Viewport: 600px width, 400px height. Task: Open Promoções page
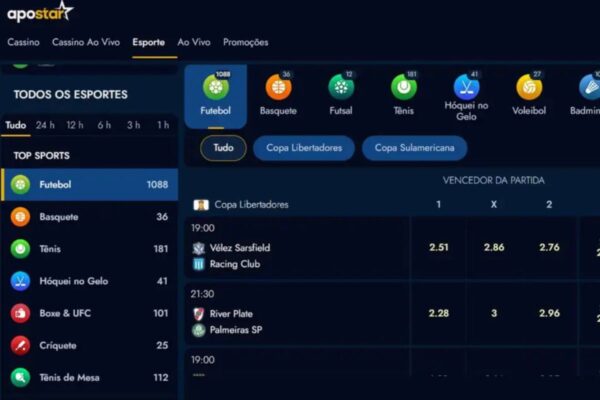click(246, 42)
